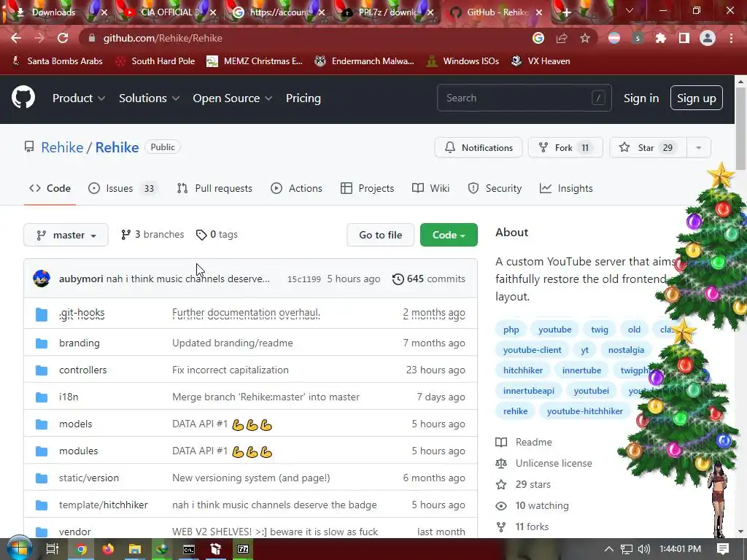The image size is (747, 560).
Task: Open the green Code dropdown button
Action: pyautogui.click(x=449, y=235)
